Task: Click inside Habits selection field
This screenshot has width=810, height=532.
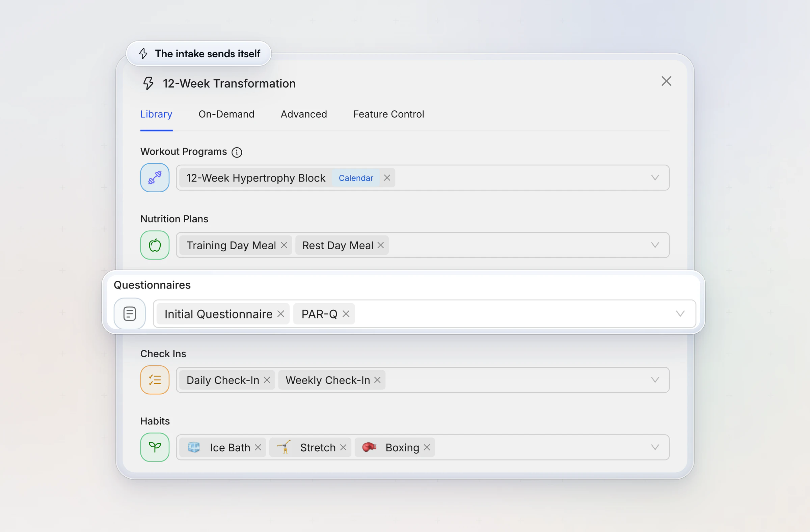Action: [x=423, y=447]
